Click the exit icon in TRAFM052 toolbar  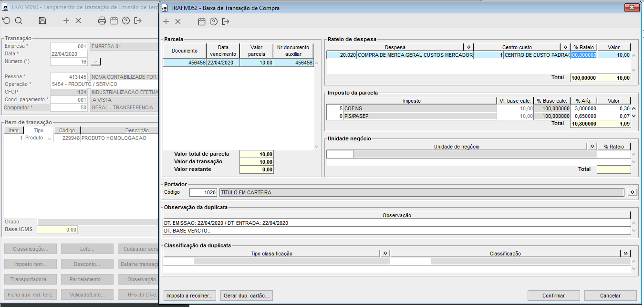tap(226, 21)
